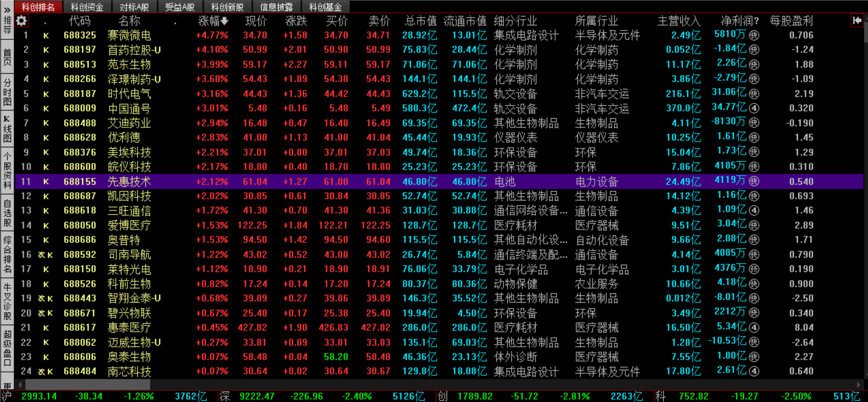Sort by the 细分行业 column header
868x402 pixels.
click(x=516, y=21)
